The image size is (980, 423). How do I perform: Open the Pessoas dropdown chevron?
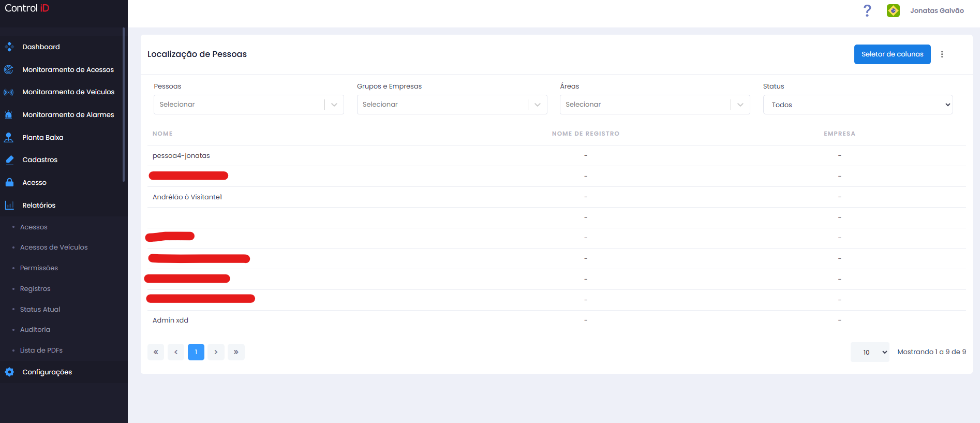(334, 105)
